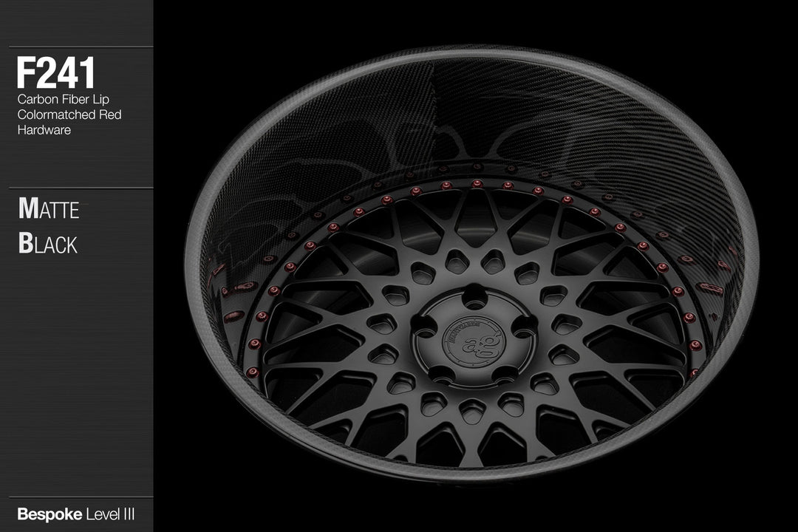Click the Bespoke Level III footer label
Image resolution: width=798 pixels, height=532 pixels.
tap(75, 513)
